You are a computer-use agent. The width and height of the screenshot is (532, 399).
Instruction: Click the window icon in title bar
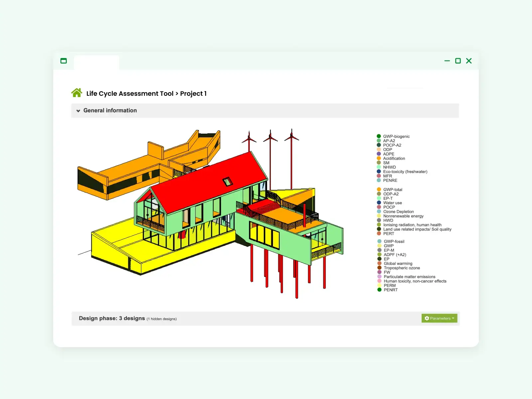(x=64, y=61)
